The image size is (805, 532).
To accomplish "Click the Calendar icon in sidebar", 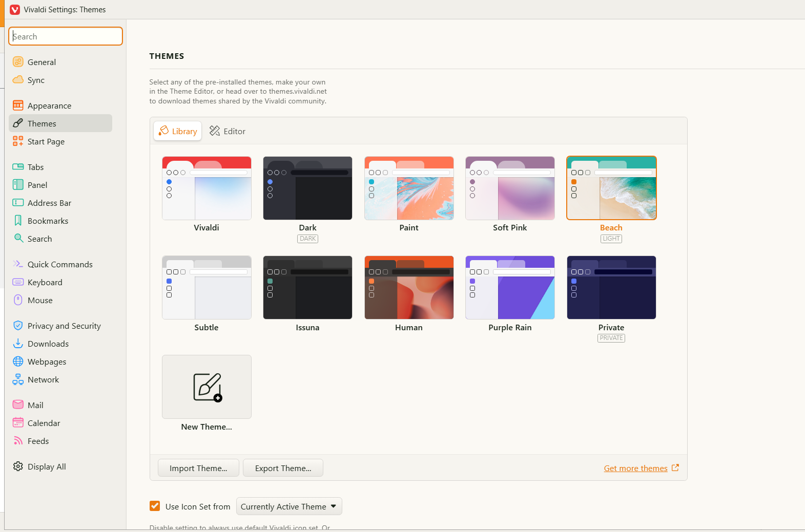I will (x=18, y=423).
